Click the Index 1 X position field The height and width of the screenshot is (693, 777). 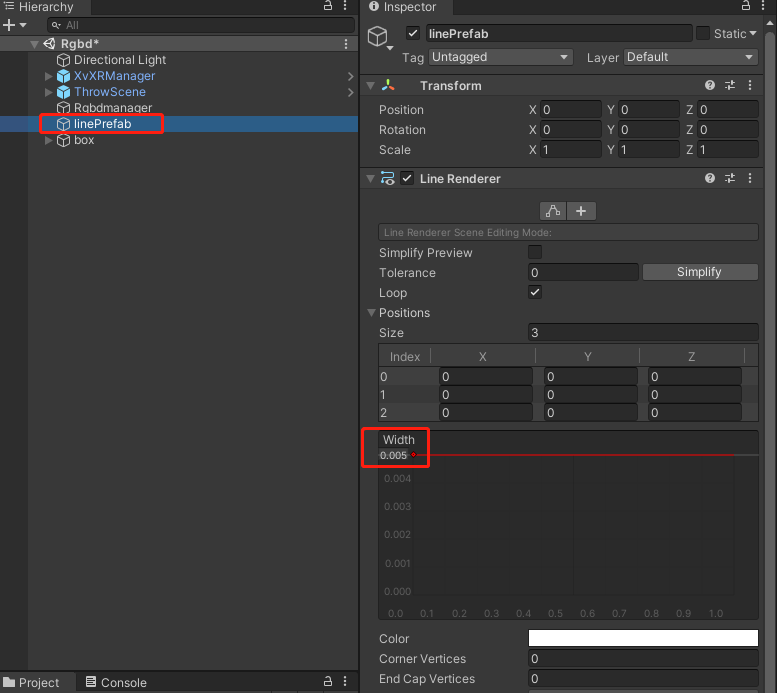pyautogui.click(x=486, y=395)
